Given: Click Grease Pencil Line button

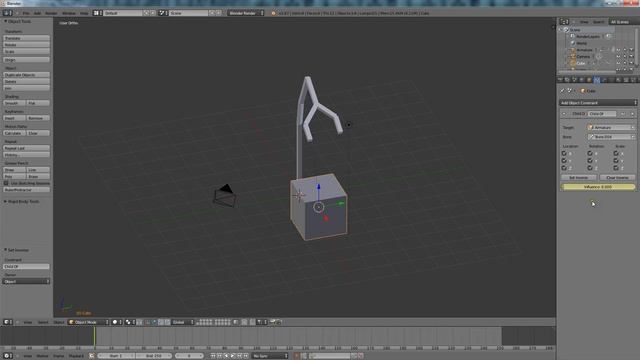Looking at the screenshot, I should click(38, 170).
